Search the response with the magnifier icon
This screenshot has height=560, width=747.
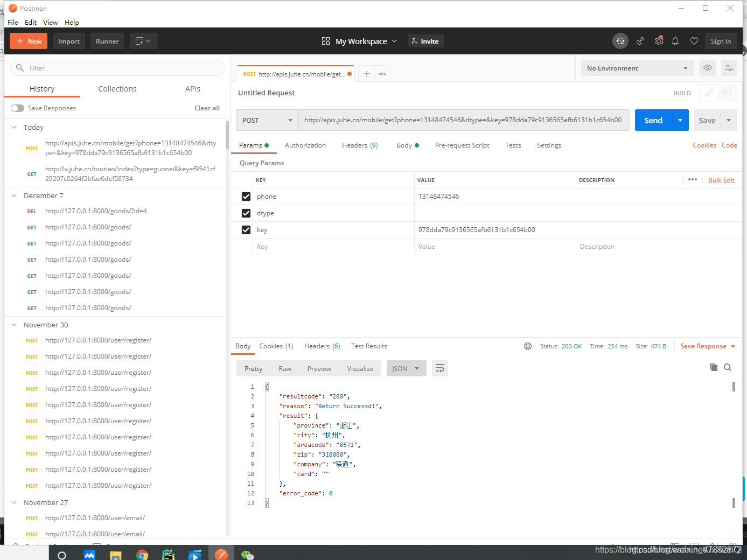[728, 367]
